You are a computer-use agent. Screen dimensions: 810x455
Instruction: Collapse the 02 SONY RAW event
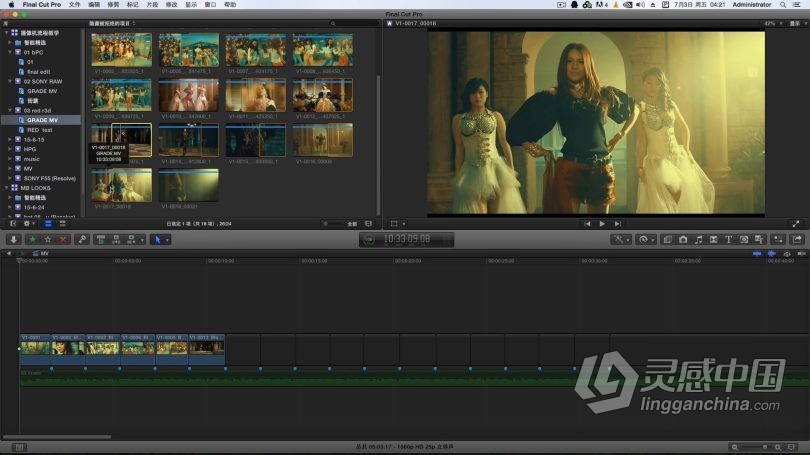tap(10, 81)
